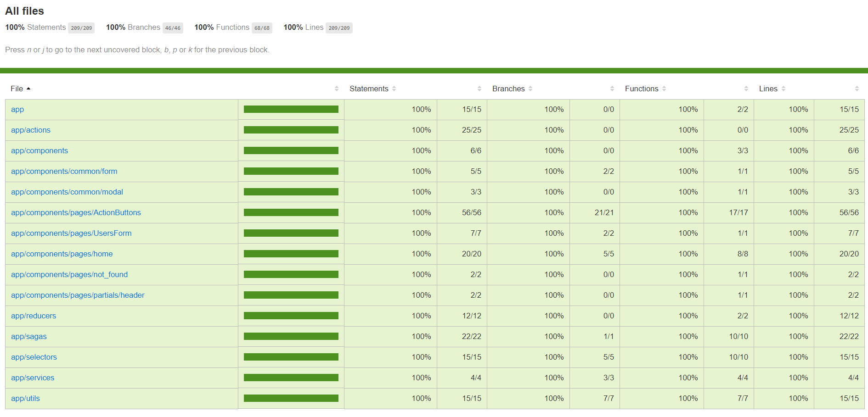The height and width of the screenshot is (417, 868).
Task: Click the All files heading
Action: point(25,11)
